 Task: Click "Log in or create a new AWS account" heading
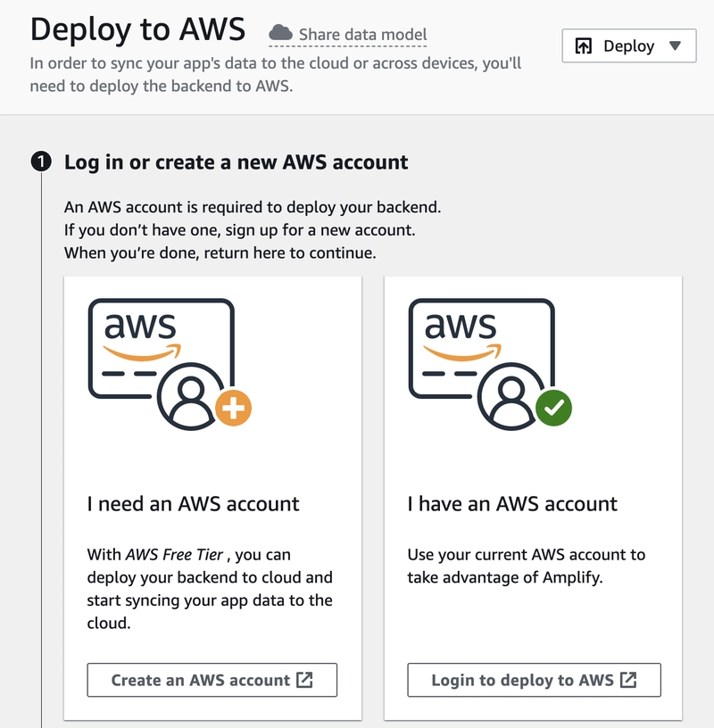point(237,162)
